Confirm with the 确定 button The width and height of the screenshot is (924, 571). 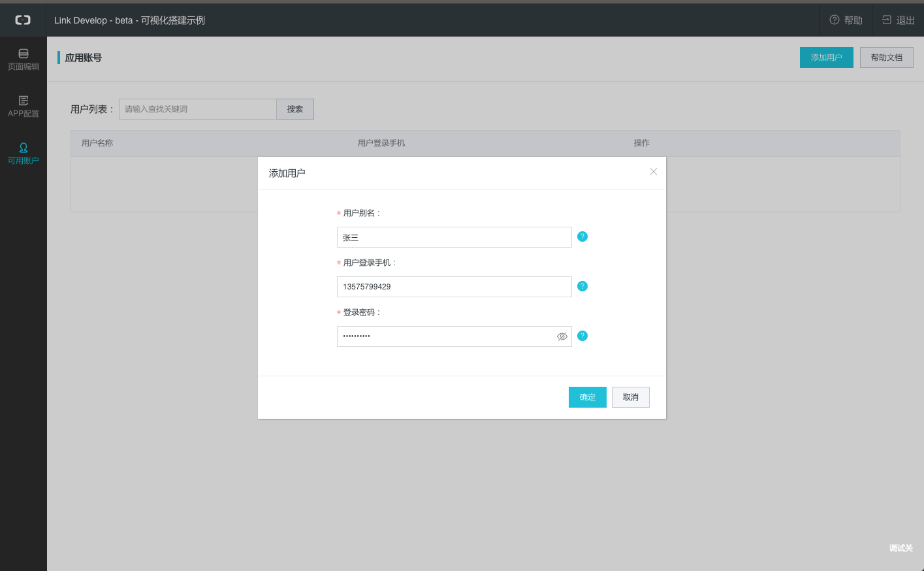click(588, 397)
